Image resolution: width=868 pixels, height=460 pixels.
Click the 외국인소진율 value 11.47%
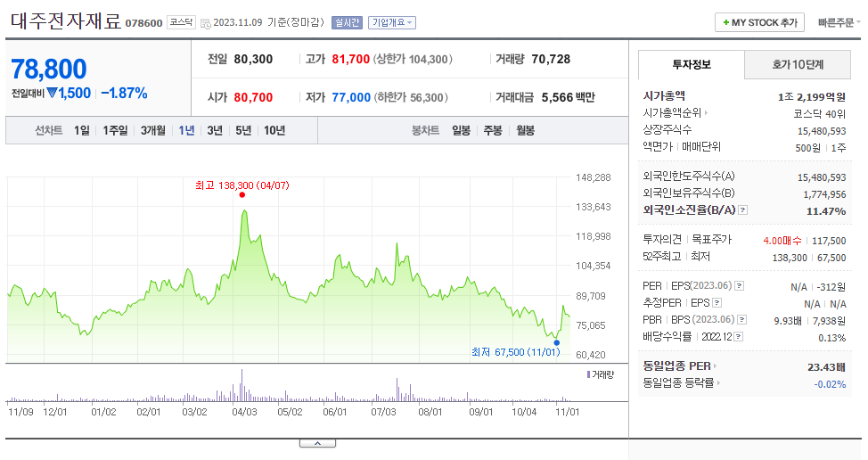click(x=826, y=211)
